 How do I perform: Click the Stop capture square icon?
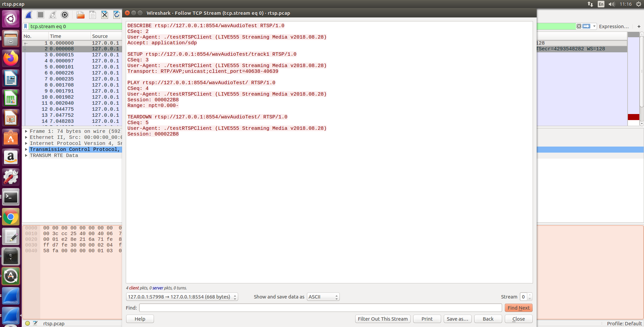(41, 15)
